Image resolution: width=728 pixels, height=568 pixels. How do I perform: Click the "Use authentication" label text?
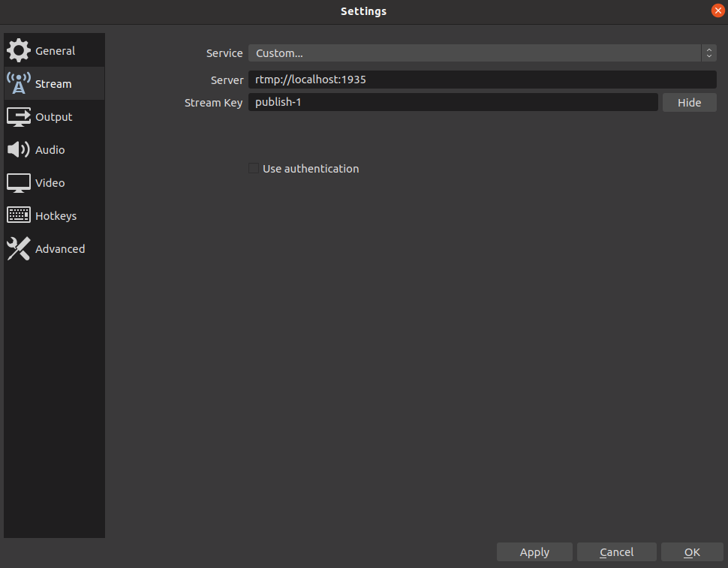pos(311,169)
